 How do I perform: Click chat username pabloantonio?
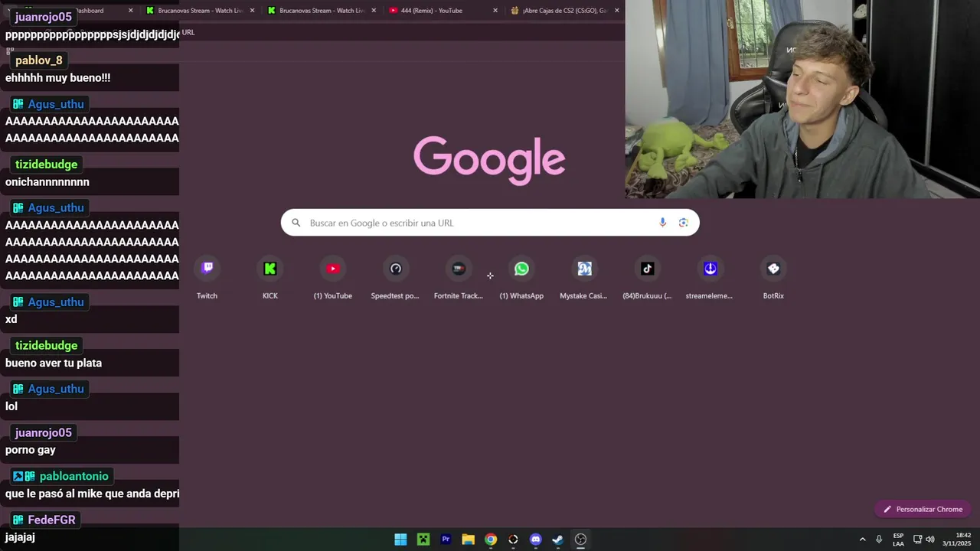(x=73, y=476)
